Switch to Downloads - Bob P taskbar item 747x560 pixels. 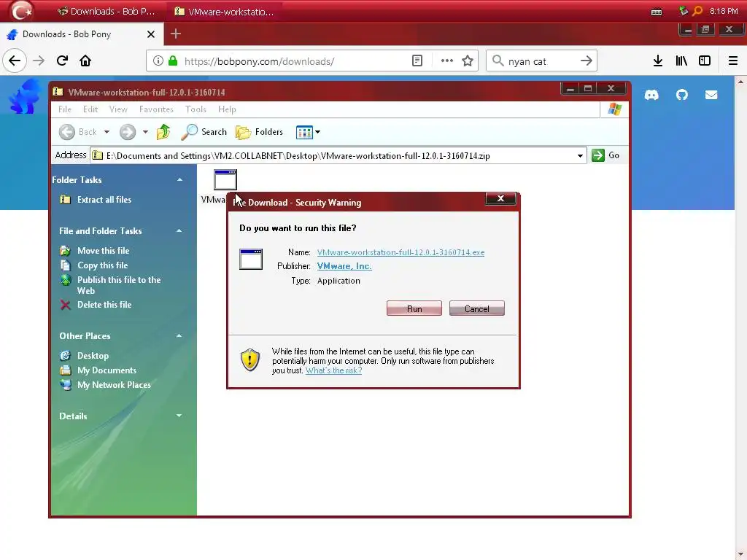pos(106,12)
